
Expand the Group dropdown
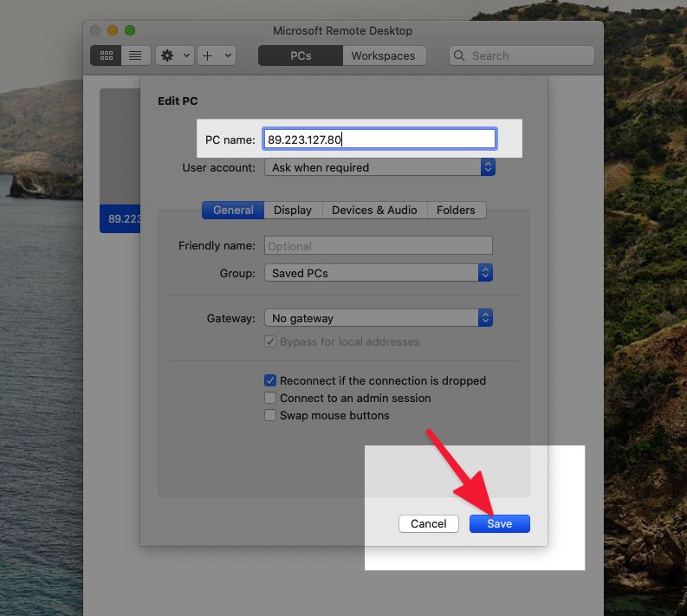[x=379, y=273]
